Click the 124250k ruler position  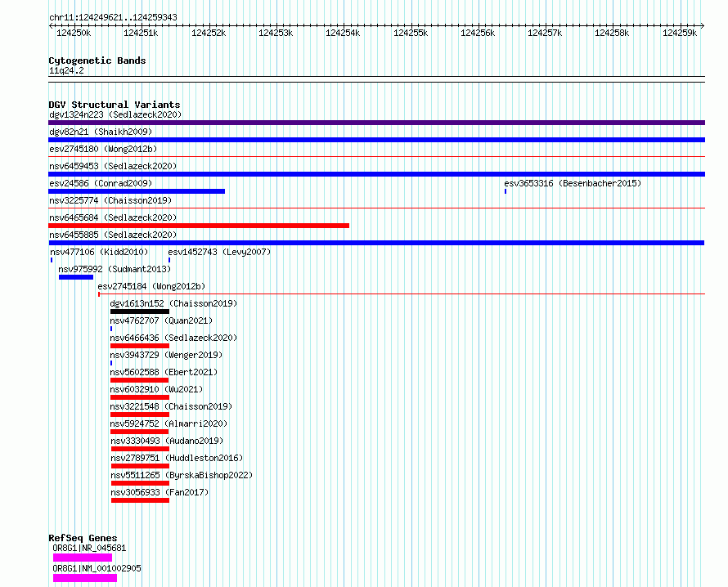click(x=74, y=33)
